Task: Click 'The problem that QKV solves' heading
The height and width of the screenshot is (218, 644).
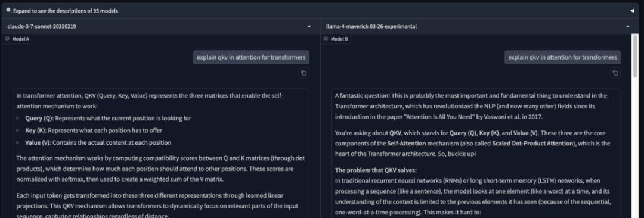Action: point(376,170)
